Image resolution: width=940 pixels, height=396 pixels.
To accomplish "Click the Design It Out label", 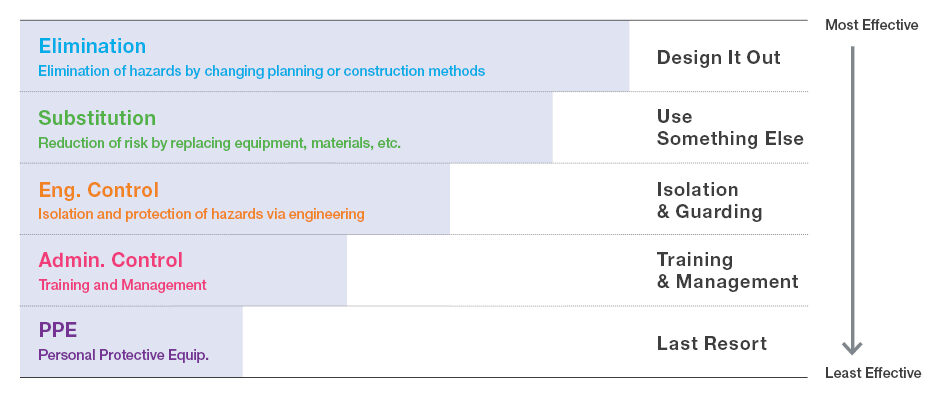I will [x=719, y=58].
